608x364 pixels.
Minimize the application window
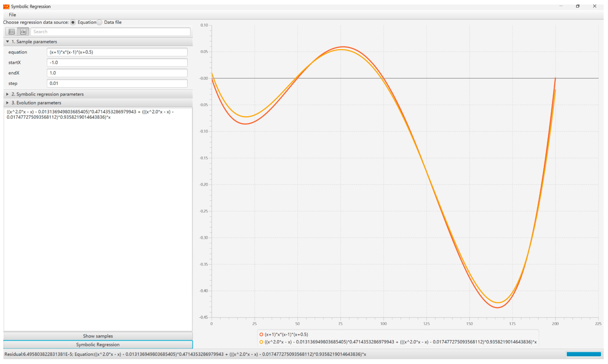point(561,6)
